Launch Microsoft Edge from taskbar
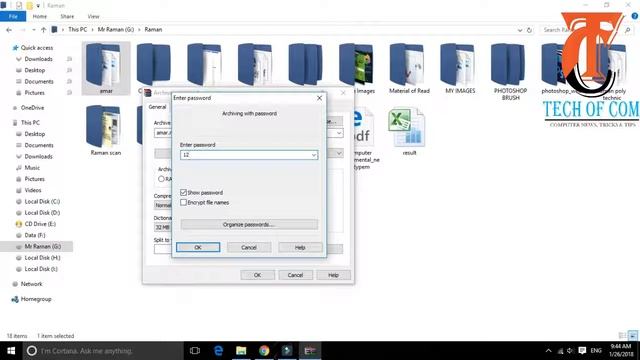Screen dimensions: 640x360 click(x=218, y=351)
